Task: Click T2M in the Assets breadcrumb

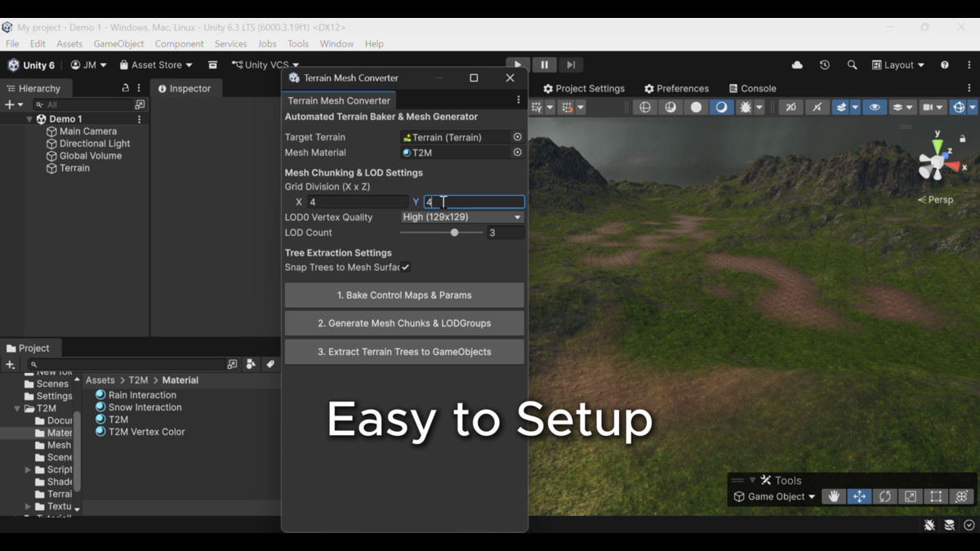Action: 138,380
